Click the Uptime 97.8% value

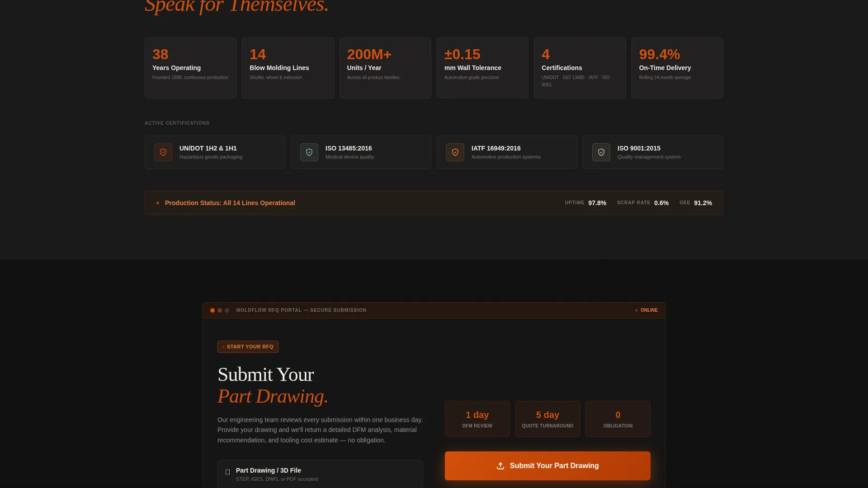[597, 203]
